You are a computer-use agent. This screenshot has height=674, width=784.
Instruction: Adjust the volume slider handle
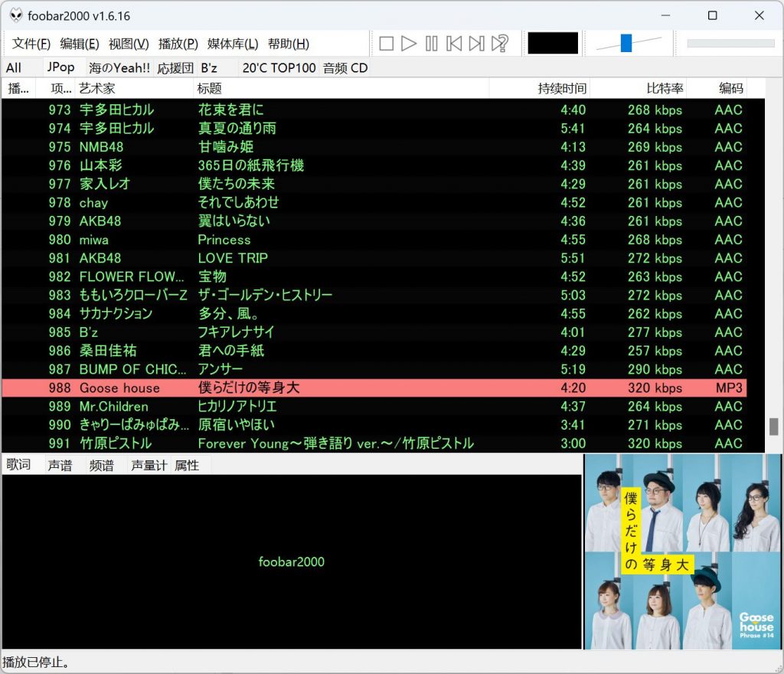pyautogui.click(x=626, y=43)
